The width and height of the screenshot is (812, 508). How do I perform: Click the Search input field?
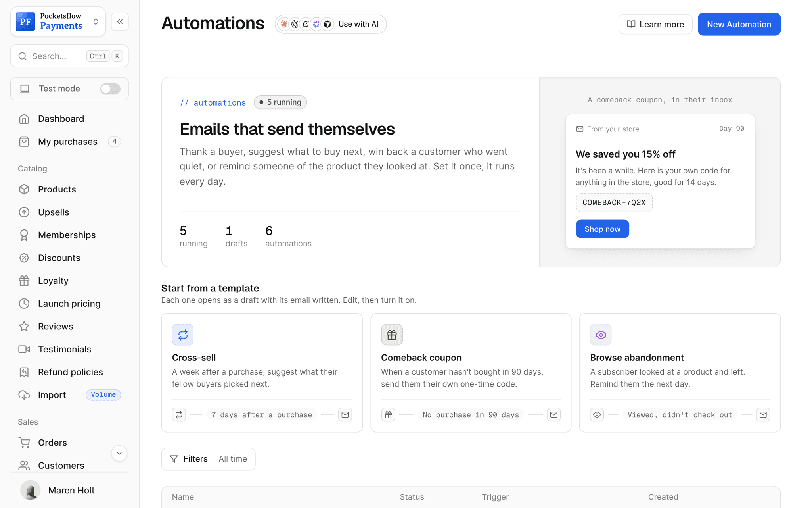tap(69, 56)
